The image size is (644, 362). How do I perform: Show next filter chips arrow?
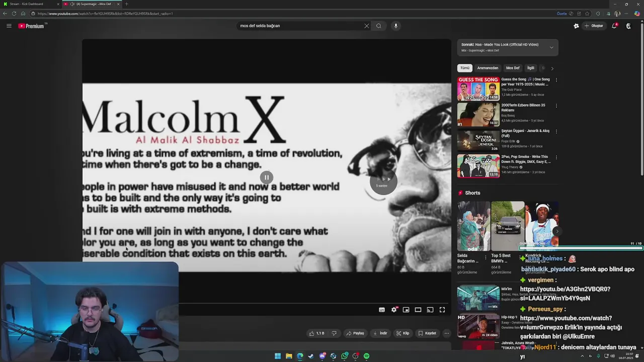(x=552, y=68)
